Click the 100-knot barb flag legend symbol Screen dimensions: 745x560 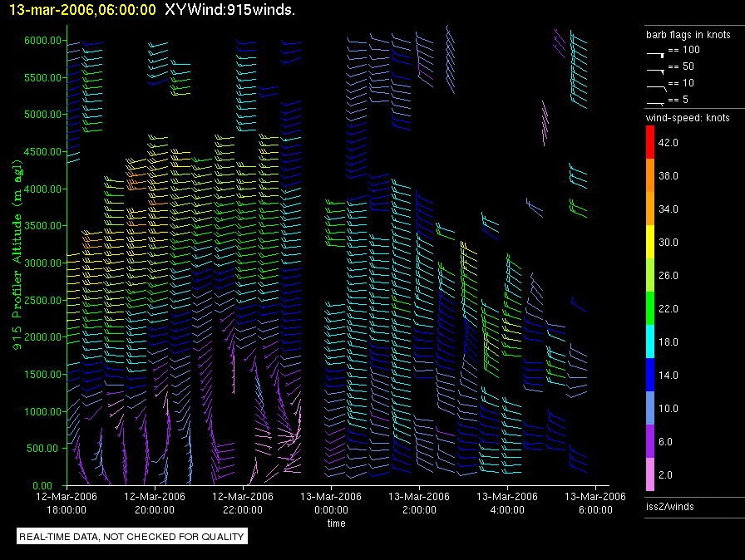[x=656, y=52]
